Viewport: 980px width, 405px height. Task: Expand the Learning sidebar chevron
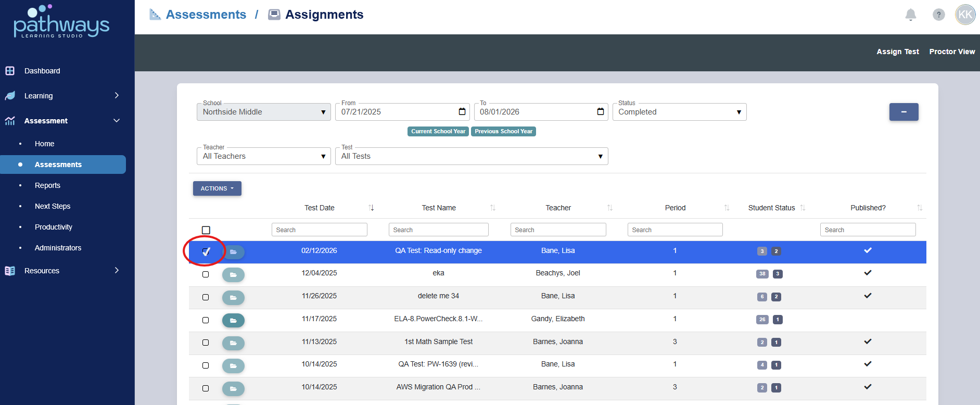[117, 95]
